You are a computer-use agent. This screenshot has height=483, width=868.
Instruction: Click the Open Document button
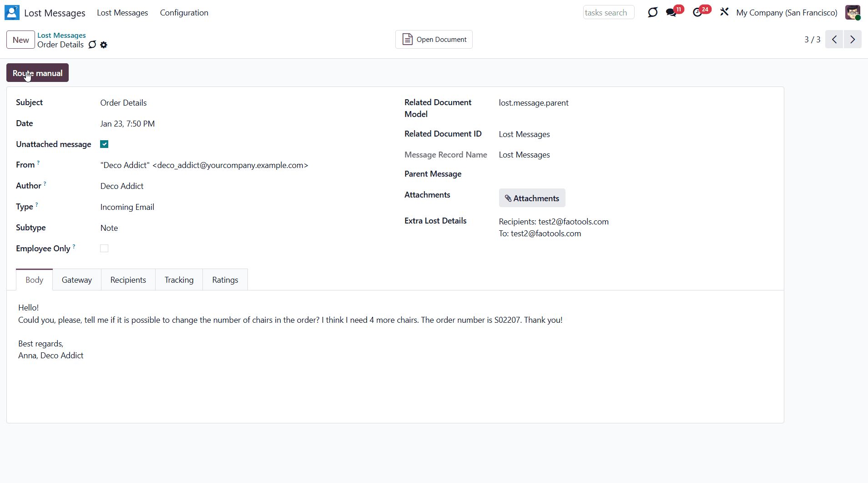pos(434,40)
